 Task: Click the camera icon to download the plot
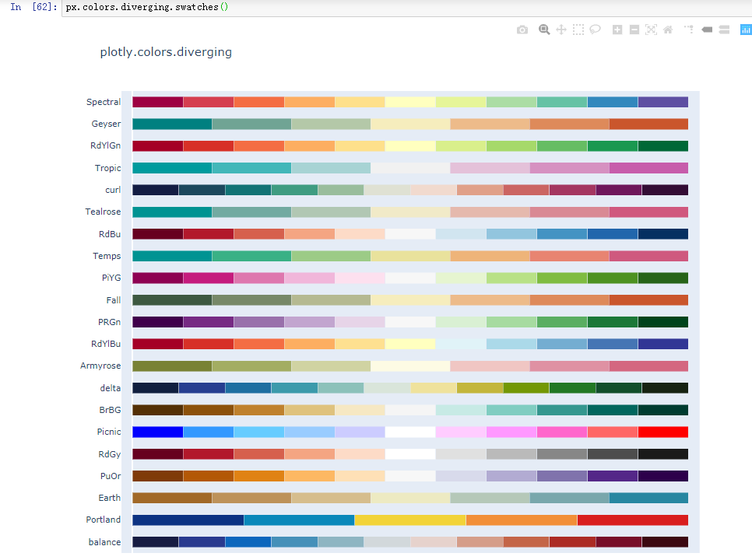tap(522, 30)
